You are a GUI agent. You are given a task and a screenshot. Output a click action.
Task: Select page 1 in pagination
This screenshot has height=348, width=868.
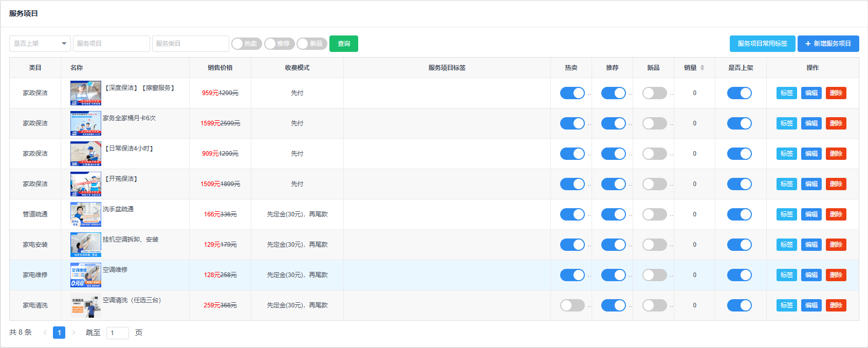tap(59, 333)
